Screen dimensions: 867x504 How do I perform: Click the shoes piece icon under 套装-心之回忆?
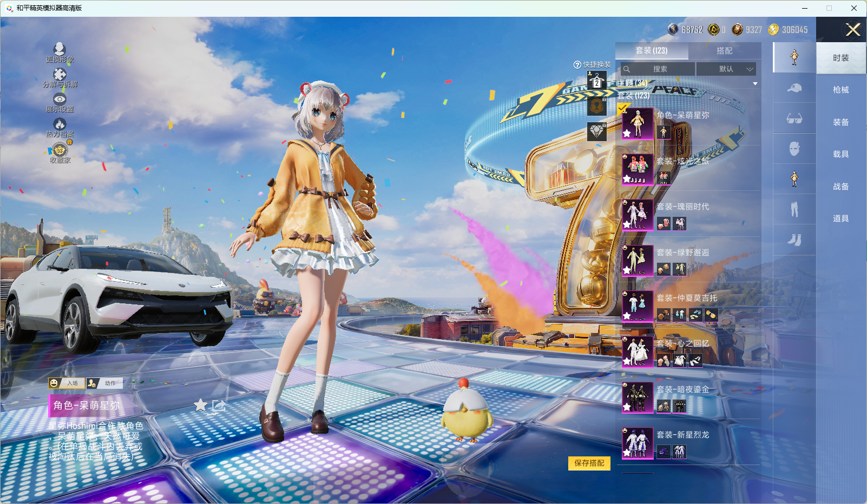[x=696, y=360]
